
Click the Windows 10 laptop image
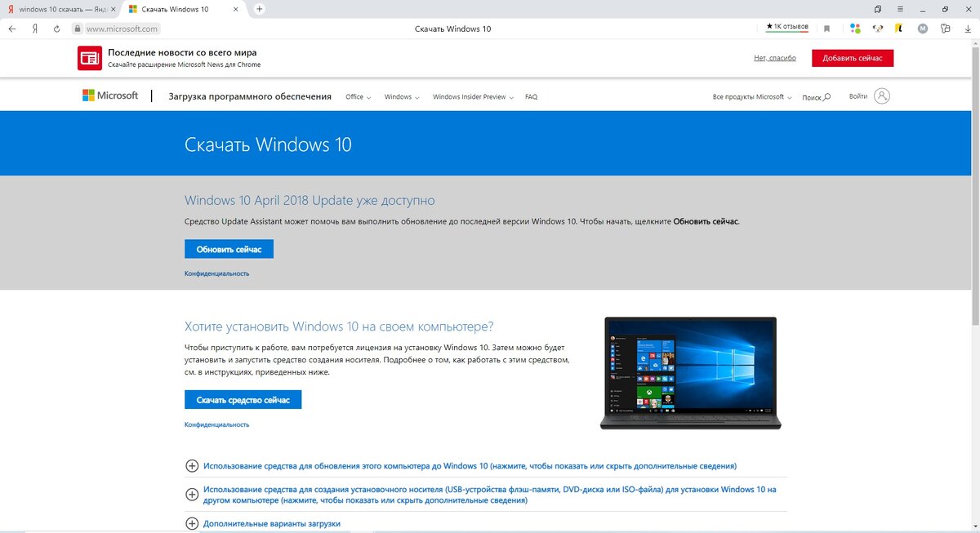coord(690,373)
